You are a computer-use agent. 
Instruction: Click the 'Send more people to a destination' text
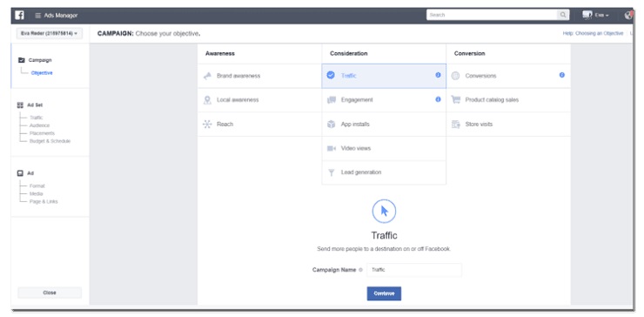click(384, 249)
